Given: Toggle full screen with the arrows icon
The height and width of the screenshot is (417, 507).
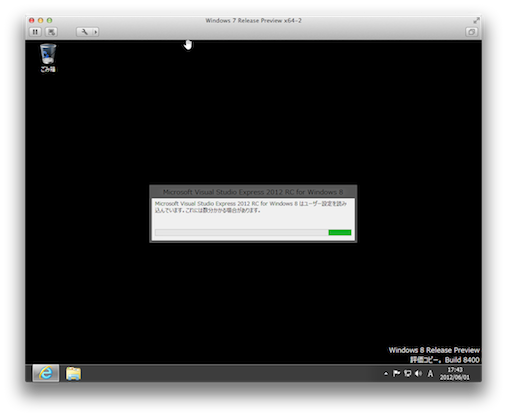Looking at the screenshot, I should [x=476, y=21].
